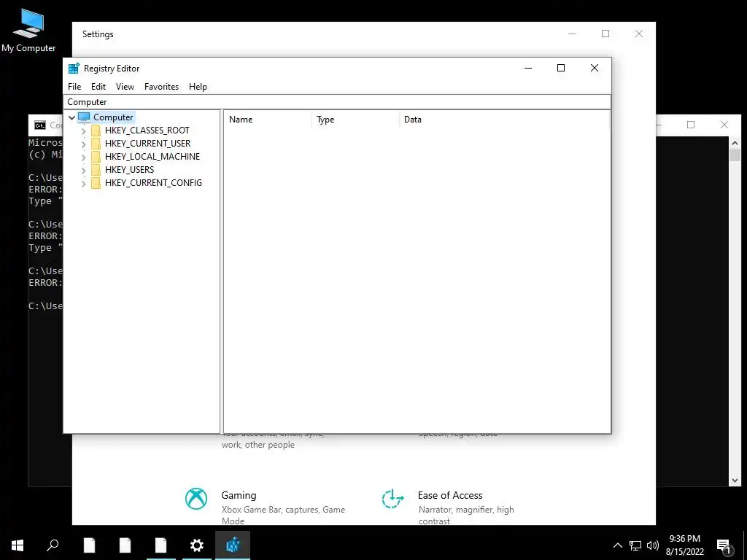This screenshot has height=560, width=747.
Task: Click the Gaming Xbox icon in Settings
Action: 196,499
